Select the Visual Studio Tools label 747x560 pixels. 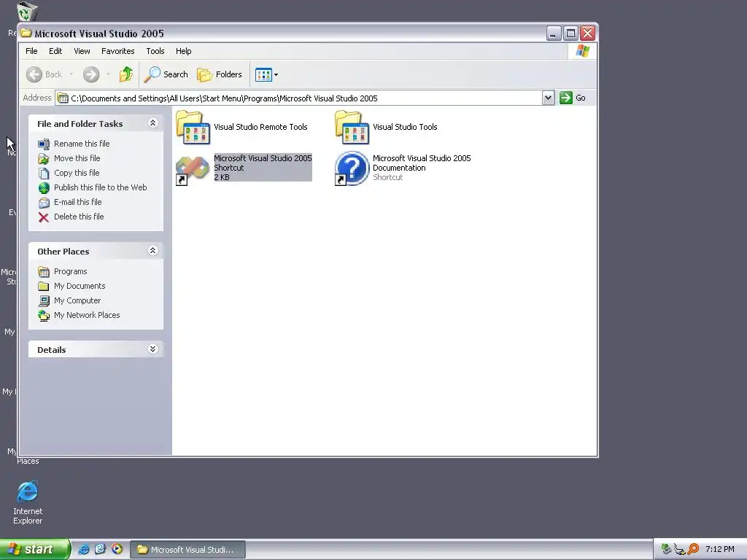pos(405,127)
